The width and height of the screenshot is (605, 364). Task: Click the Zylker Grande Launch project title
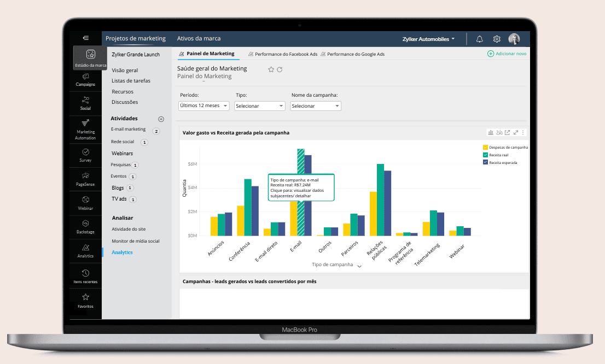click(x=136, y=54)
